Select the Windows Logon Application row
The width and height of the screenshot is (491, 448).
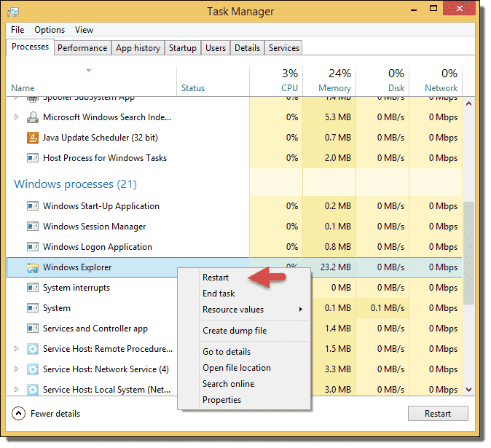(x=235, y=247)
